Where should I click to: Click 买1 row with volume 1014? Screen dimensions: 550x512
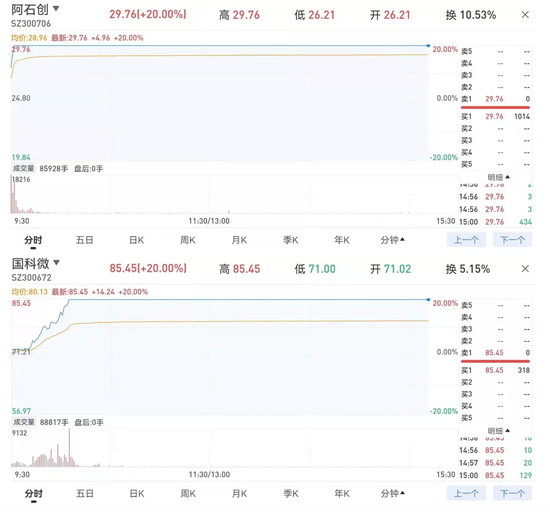pos(495,116)
